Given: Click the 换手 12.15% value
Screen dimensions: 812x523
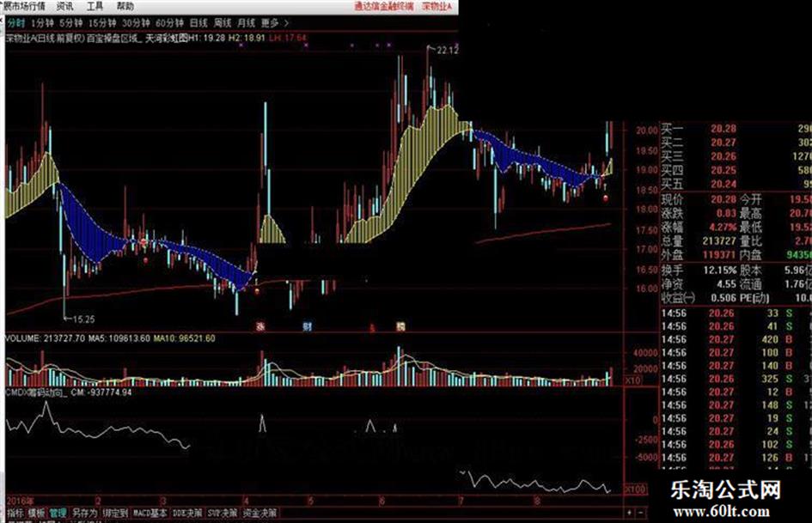Looking at the screenshot, I should point(720,270).
